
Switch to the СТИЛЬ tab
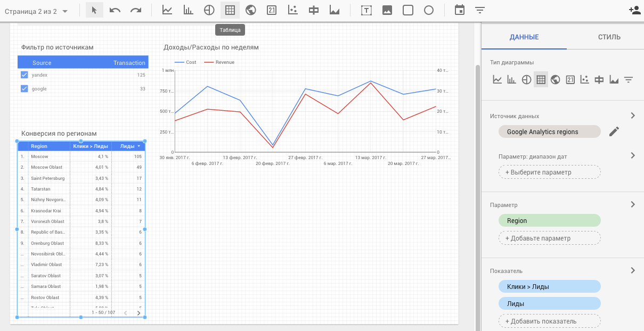pos(609,37)
